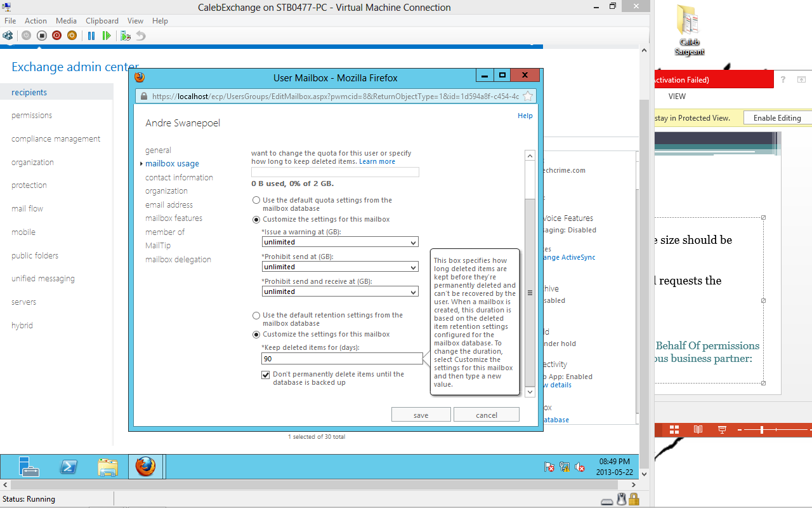Click the padlock icon in address bar
This screenshot has width=812, height=508.
pos(143,97)
